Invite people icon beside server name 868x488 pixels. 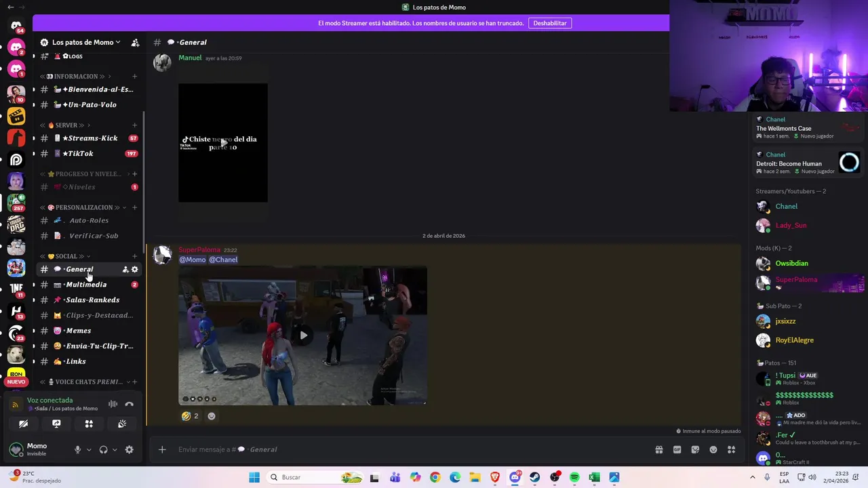tap(135, 42)
